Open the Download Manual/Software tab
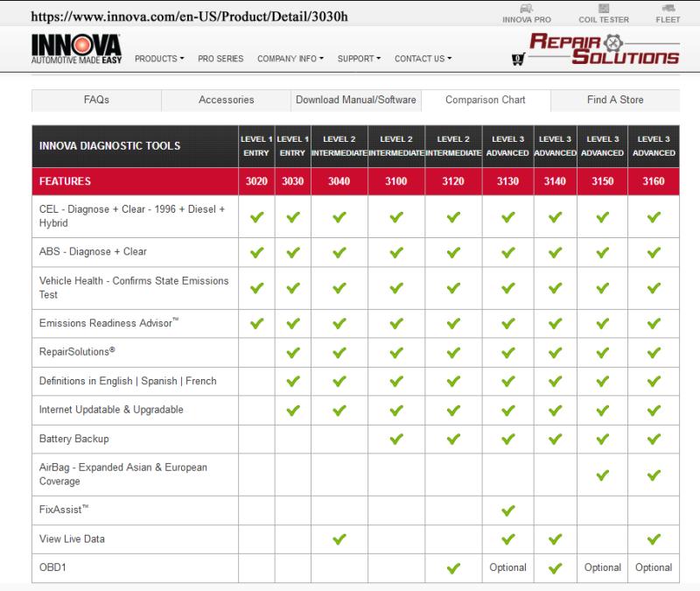This screenshot has width=700, height=591. 356,100
